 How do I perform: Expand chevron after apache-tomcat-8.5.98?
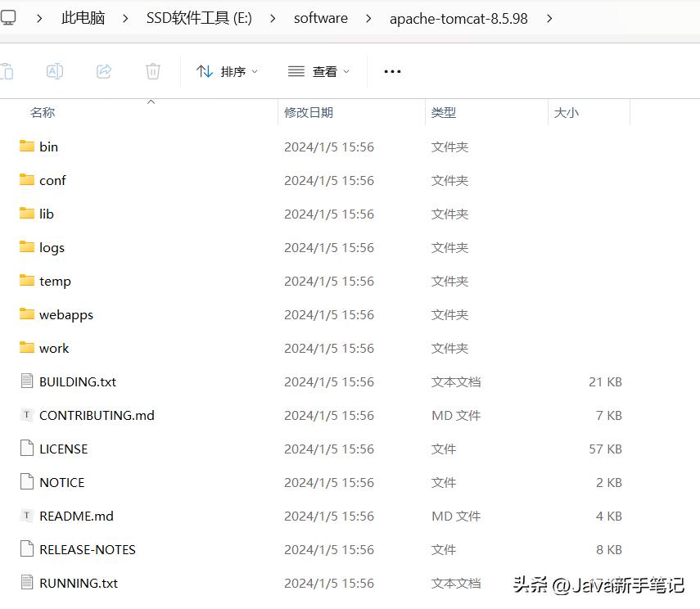549,19
